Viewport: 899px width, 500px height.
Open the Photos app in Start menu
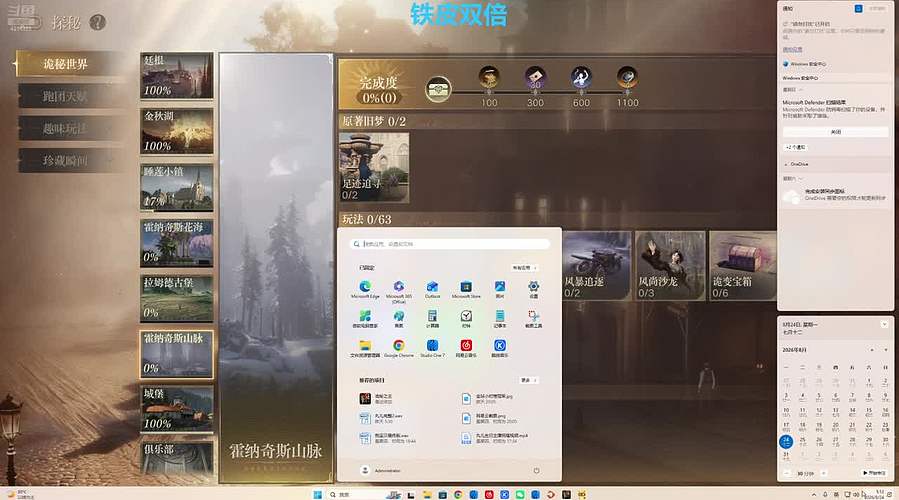pyautogui.click(x=500, y=289)
